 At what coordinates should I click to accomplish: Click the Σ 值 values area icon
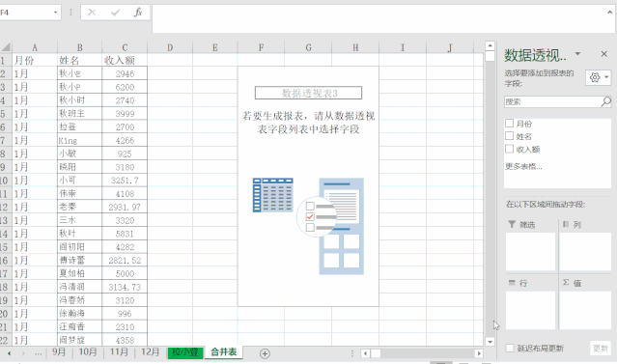tap(566, 282)
